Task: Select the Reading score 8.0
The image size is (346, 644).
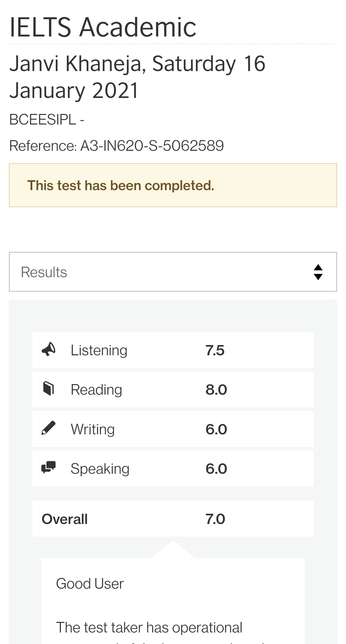Action: (x=216, y=390)
